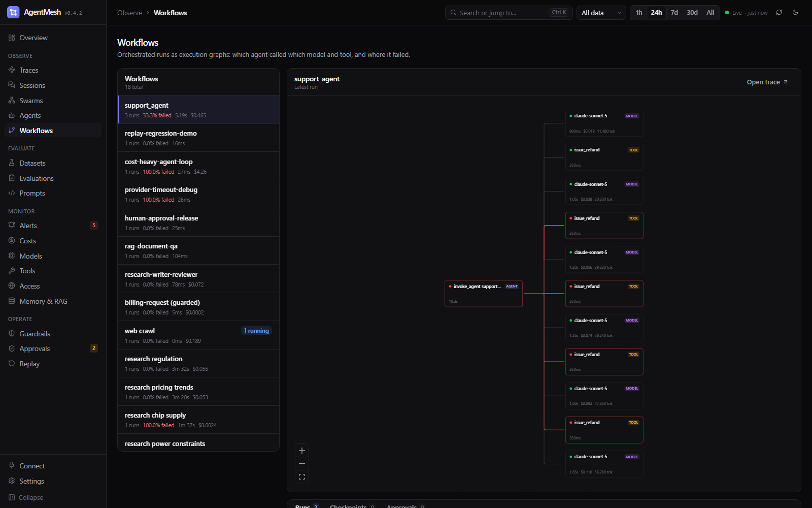The width and height of the screenshot is (812, 508).
Task: Navigate to Agents
Action: 53,115
